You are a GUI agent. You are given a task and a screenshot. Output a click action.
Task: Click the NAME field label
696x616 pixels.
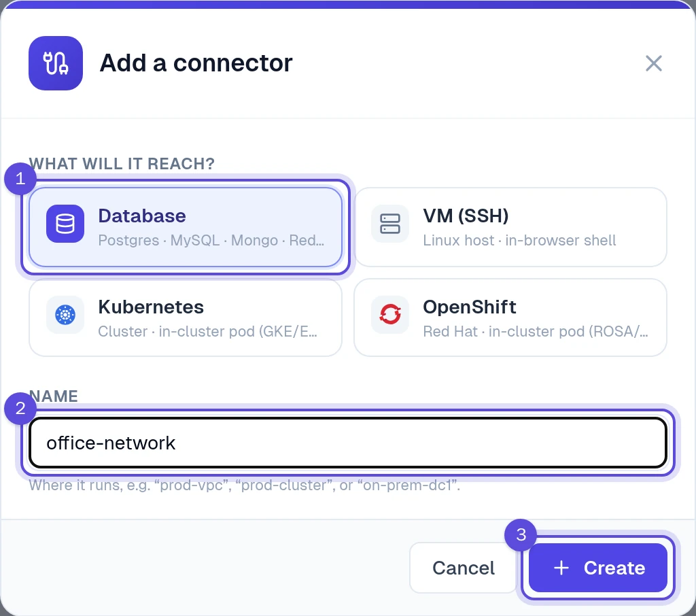(53, 396)
